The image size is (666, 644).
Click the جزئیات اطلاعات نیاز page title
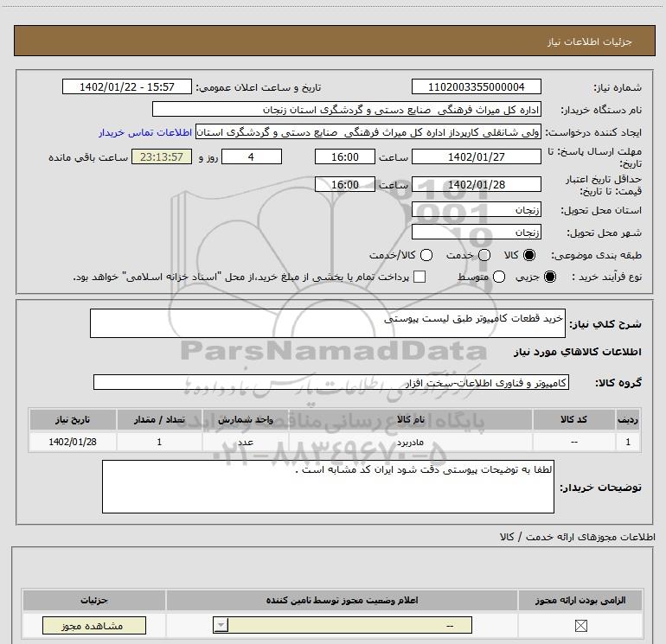pyautogui.click(x=590, y=41)
